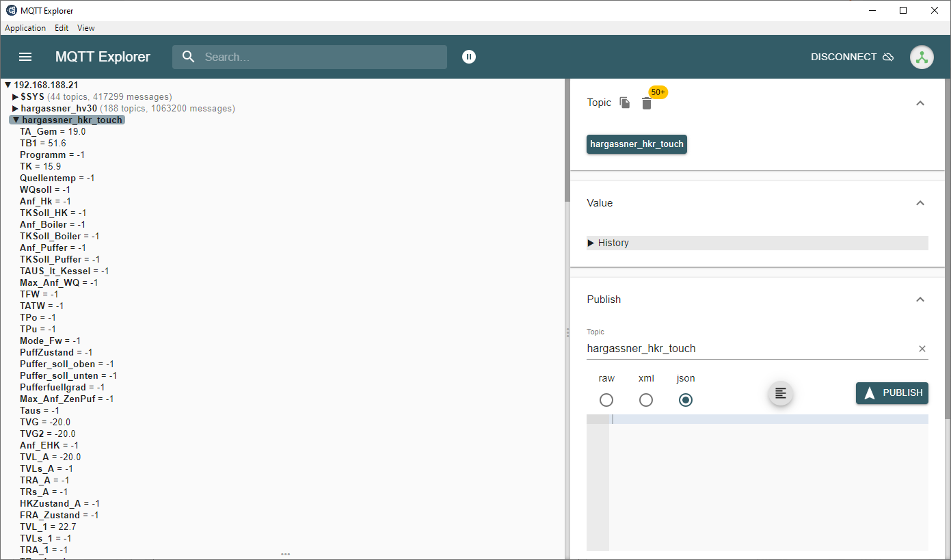Select the json format radio button

click(x=686, y=400)
